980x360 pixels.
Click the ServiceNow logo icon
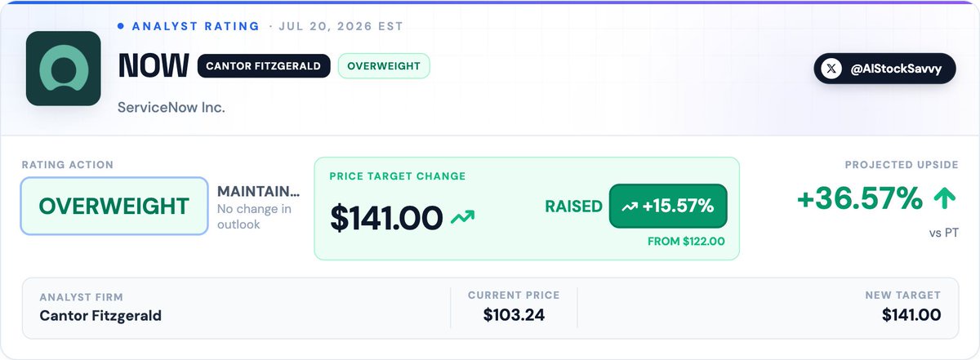click(63, 69)
